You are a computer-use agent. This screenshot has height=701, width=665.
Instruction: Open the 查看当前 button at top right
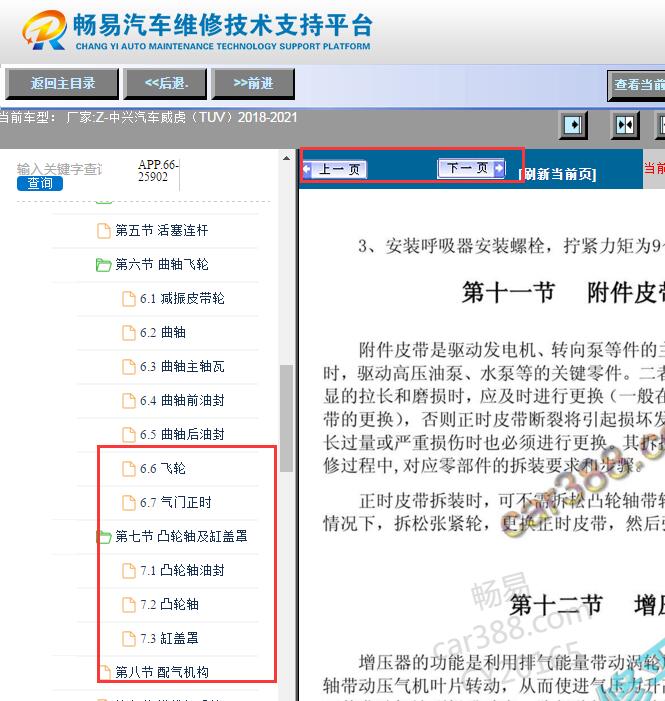pos(636,85)
